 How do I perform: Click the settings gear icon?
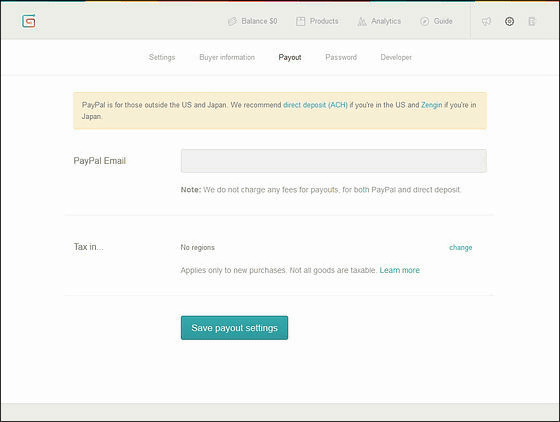click(509, 21)
